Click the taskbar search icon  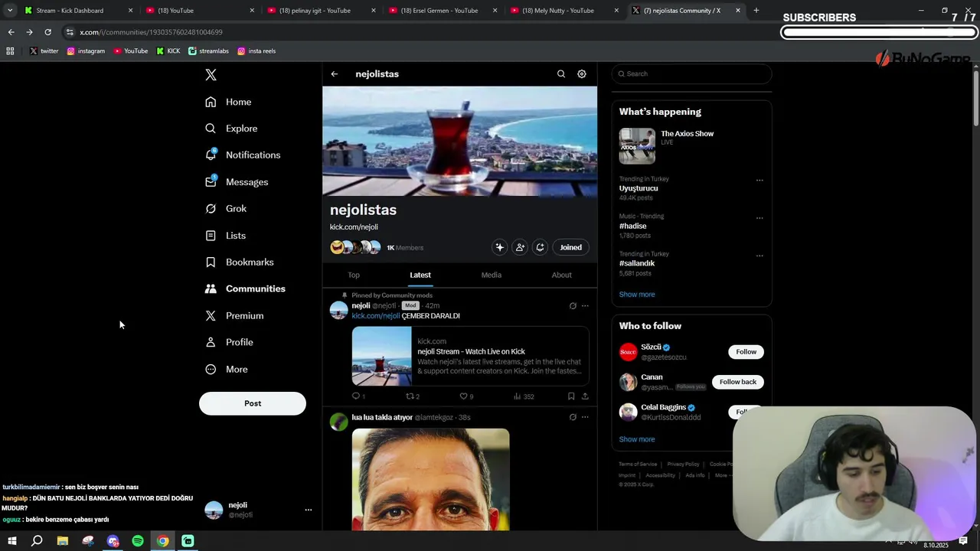coord(37,541)
